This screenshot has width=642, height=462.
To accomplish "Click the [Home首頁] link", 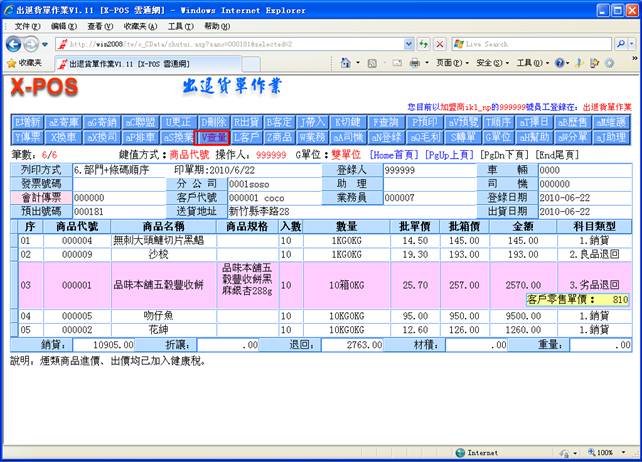I will point(394,156).
